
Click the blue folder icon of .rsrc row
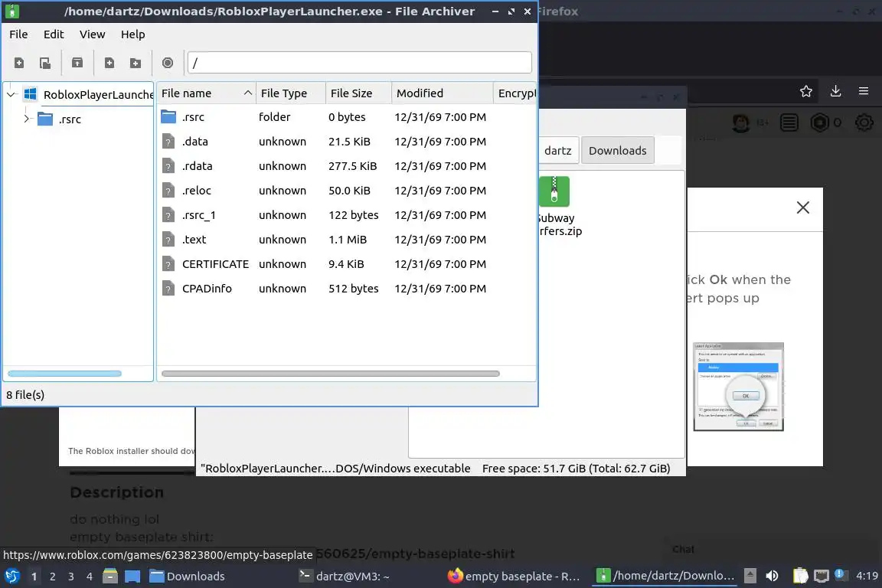point(168,117)
